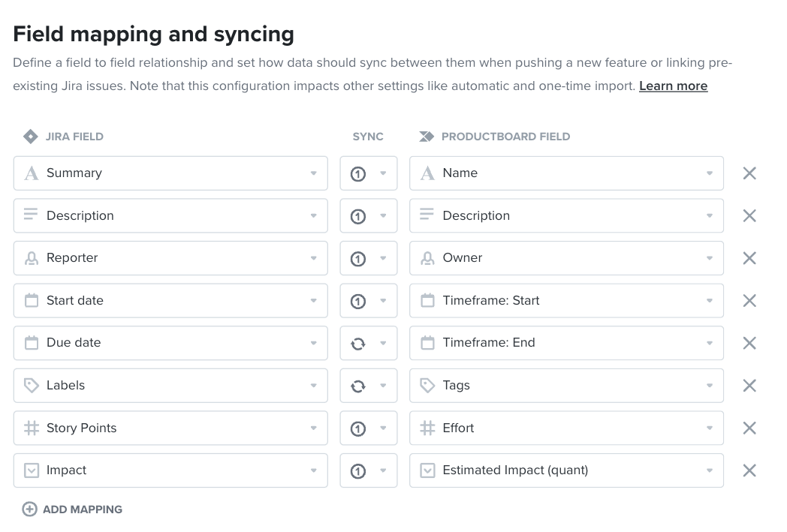Open the Description Jira field dropdown
The height and width of the screenshot is (532, 787).
pyautogui.click(x=170, y=215)
